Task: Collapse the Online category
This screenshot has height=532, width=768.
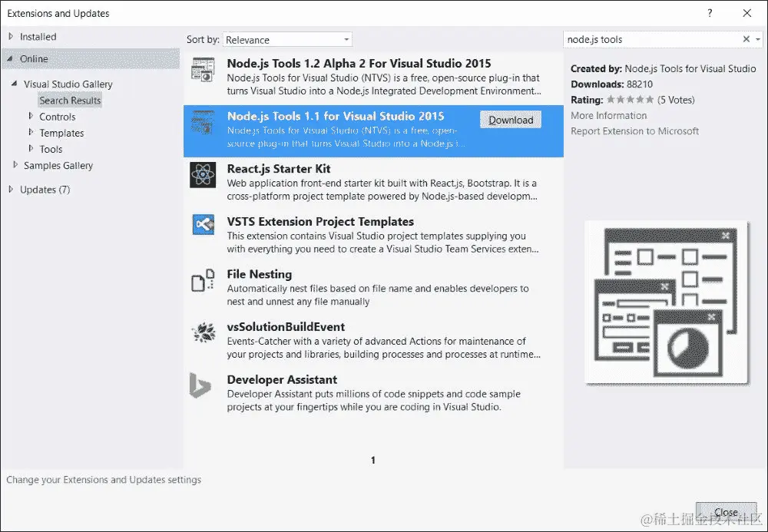Action: [x=10, y=59]
